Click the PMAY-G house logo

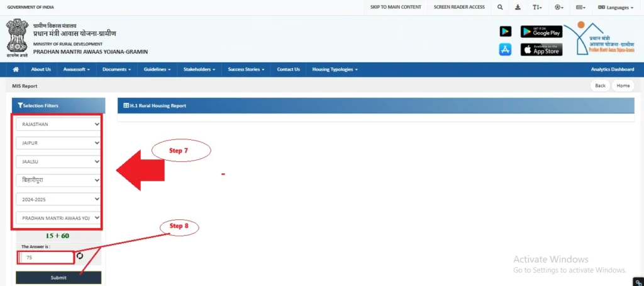tap(600, 38)
